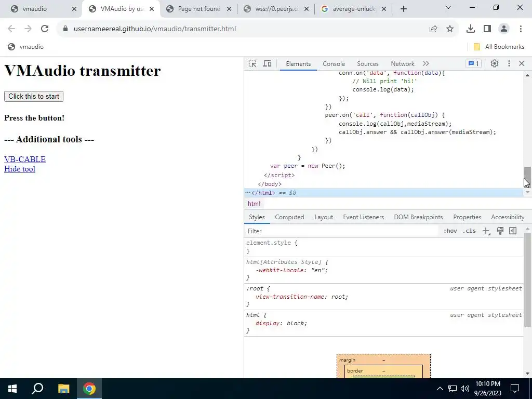The image size is (532, 399).
Task: Click the 'Click this to start' button
Action: coord(34,96)
